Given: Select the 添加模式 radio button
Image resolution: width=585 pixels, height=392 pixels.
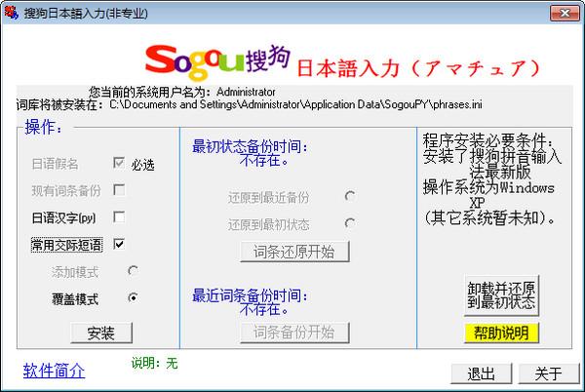Looking at the screenshot, I should 133,270.
